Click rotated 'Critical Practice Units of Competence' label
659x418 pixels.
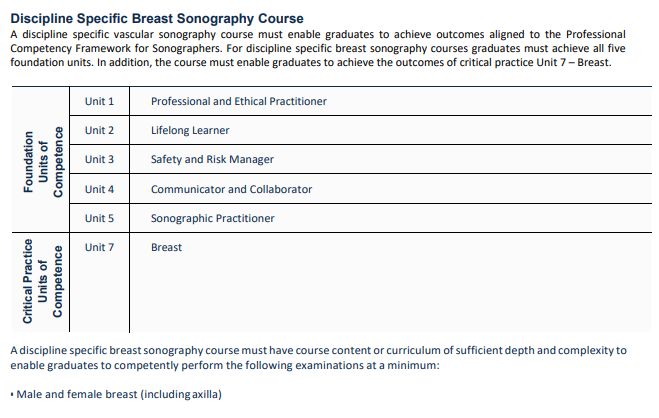click(44, 282)
